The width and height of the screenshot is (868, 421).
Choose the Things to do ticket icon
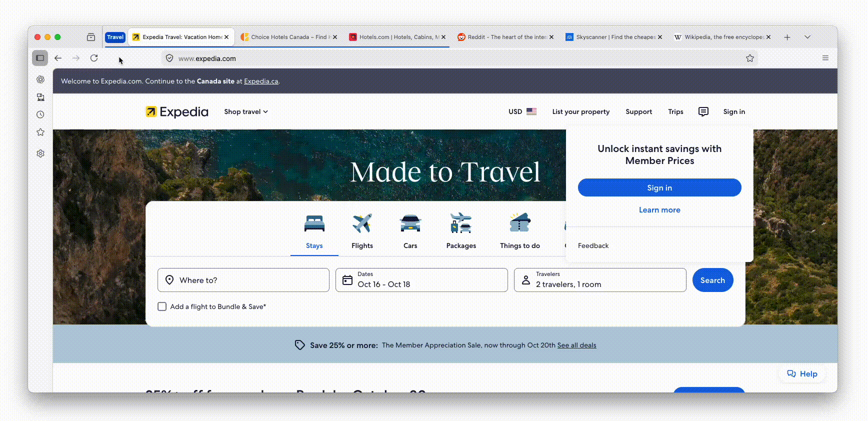pyautogui.click(x=519, y=223)
